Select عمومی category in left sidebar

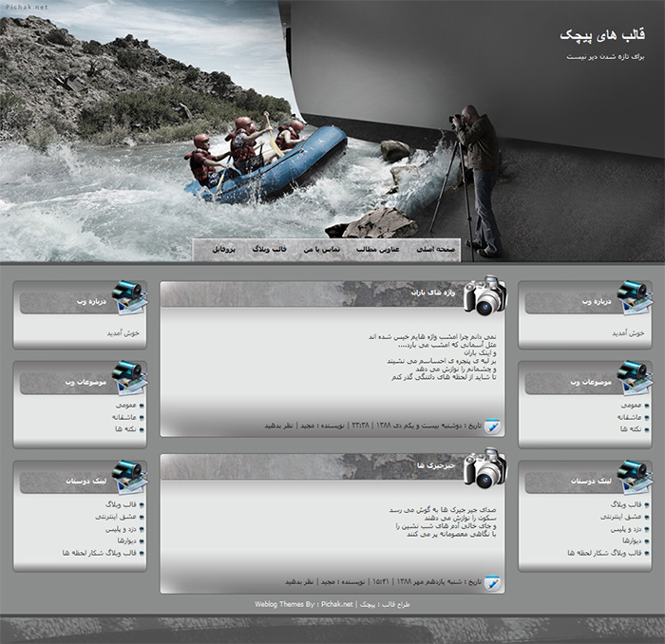click(126, 406)
